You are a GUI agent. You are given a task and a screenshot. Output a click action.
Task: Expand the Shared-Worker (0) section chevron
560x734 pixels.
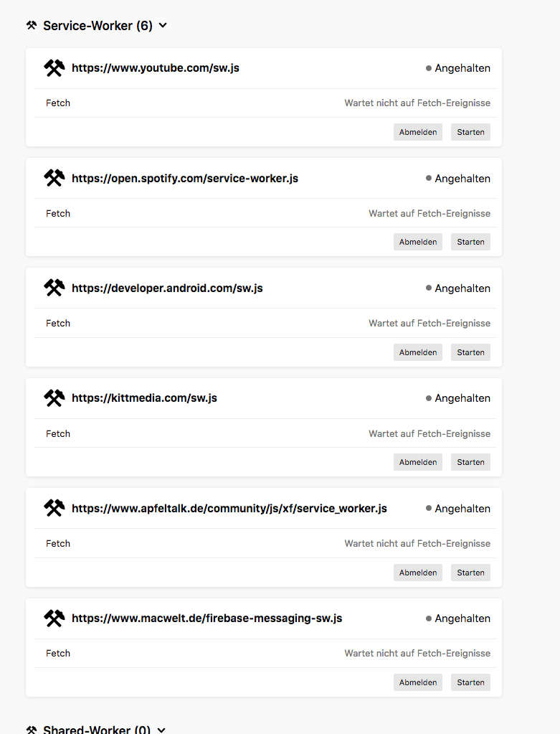[161, 730]
